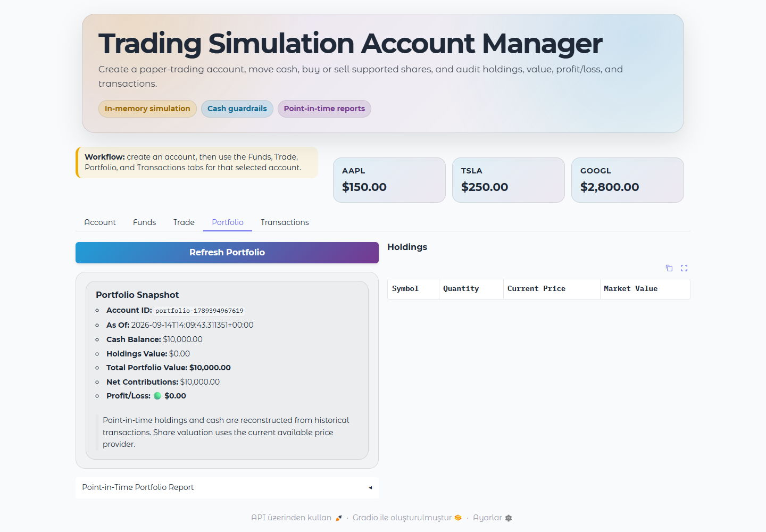The height and width of the screenshot is (532, 766).
Task: Click account ID portfolio-1789394967619
Action: 199,311
